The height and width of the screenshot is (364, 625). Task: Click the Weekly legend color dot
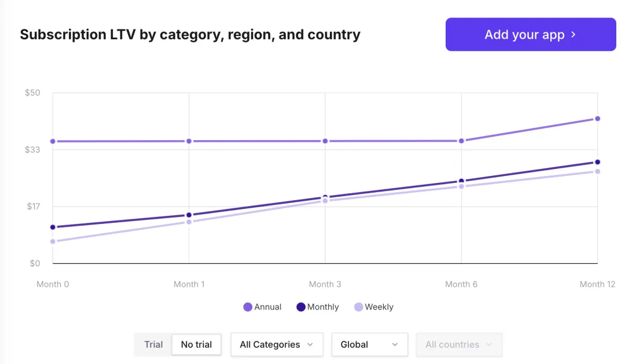359,307
